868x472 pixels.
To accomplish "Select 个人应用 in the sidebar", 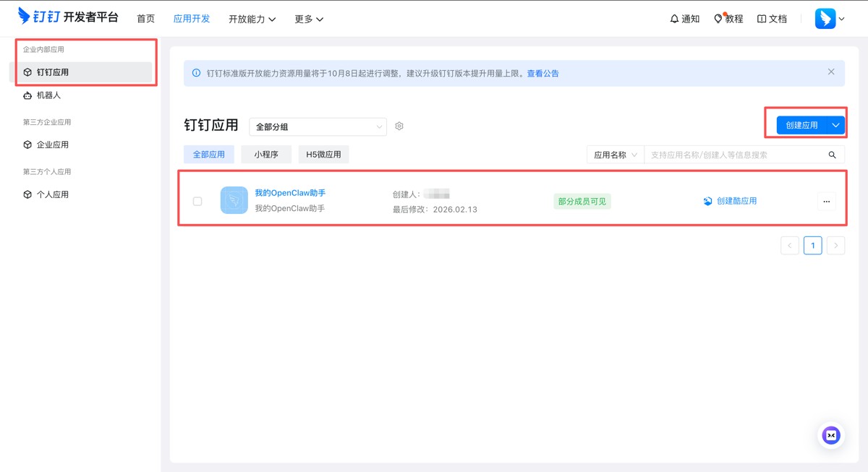I will [x=80, y=194].
